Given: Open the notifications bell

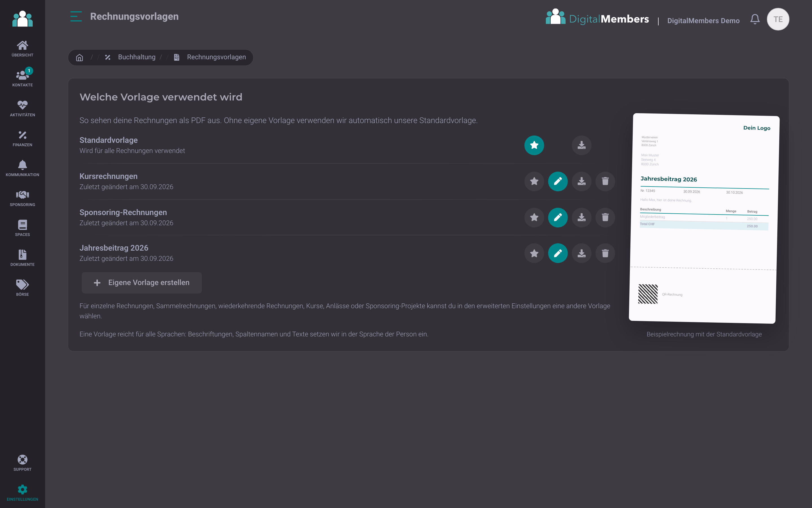Looking at the screenshot, I should (x=755, y=19).
